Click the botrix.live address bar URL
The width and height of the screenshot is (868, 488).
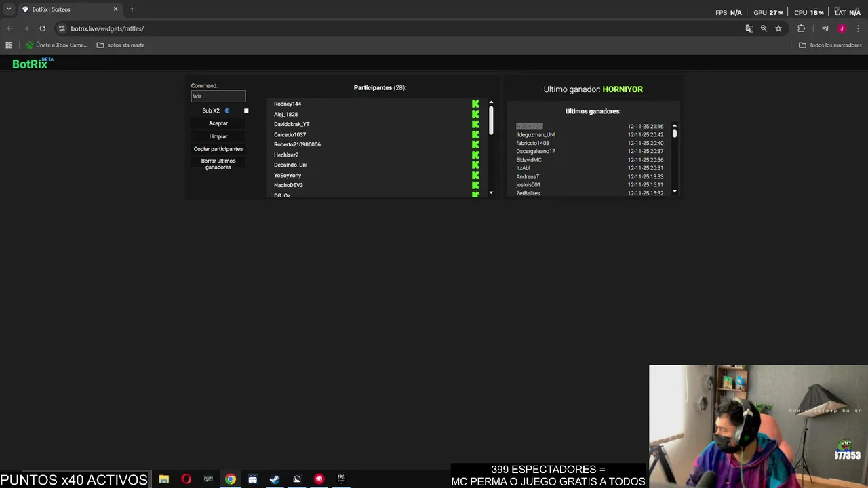107,28
